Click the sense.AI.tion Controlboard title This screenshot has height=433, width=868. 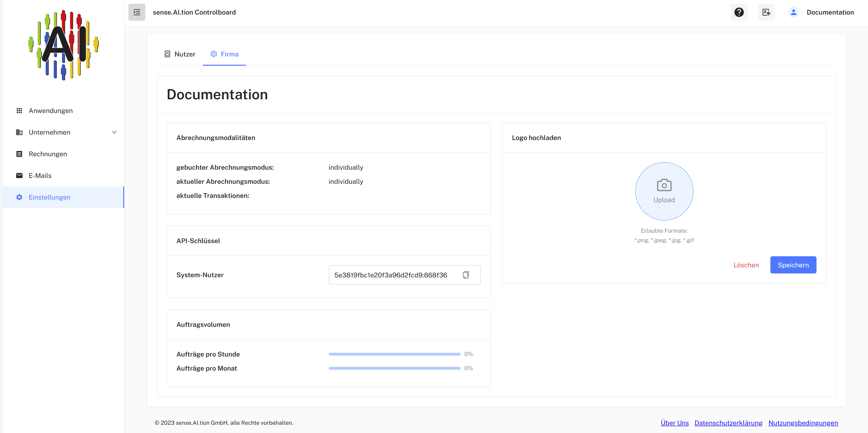point(194,12)
